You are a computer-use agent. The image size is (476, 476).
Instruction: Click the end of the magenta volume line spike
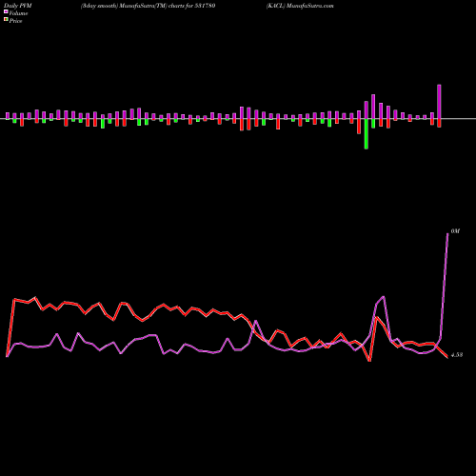click(447, 233)
